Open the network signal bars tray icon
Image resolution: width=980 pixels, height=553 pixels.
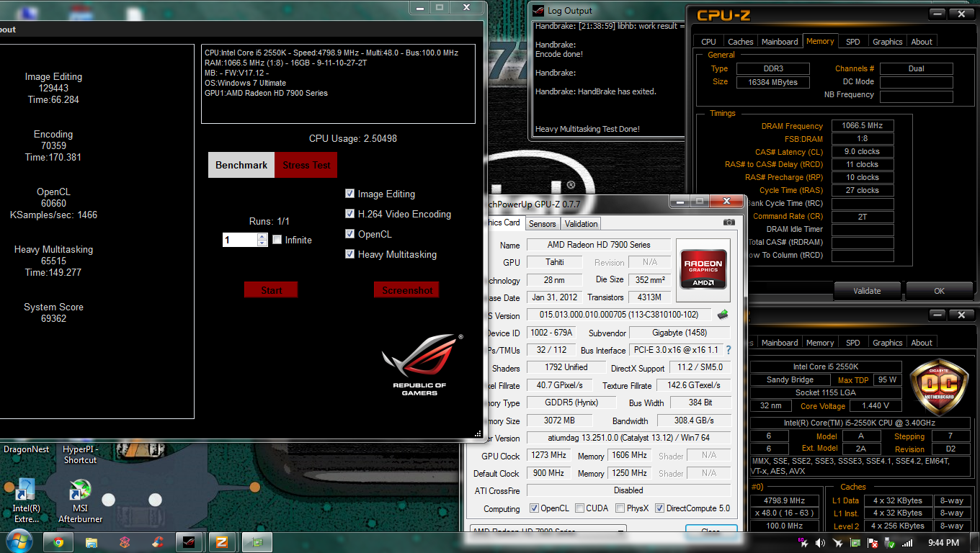coord(907,543)
